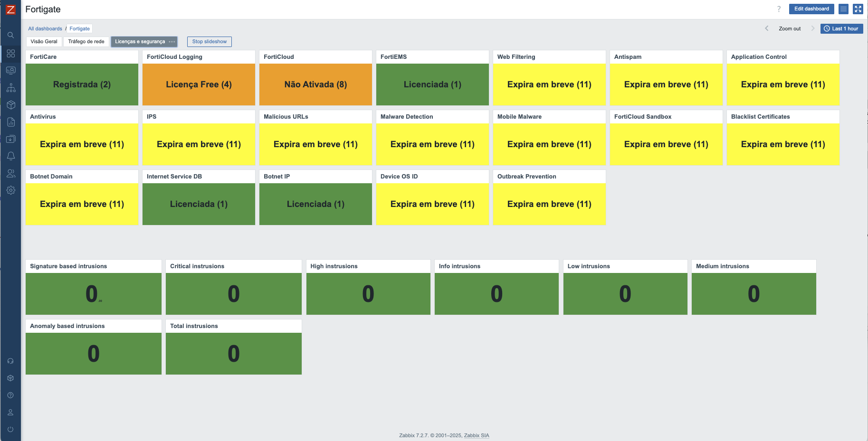Expand the Last 1 hour time selector
This screenshot has width=868, height=441.
tap(841, 28)
